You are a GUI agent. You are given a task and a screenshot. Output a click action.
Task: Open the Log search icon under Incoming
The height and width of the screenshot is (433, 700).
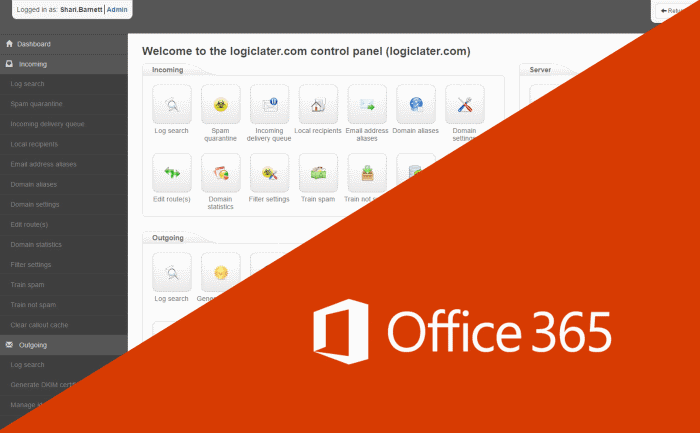[x=171, y=104]
